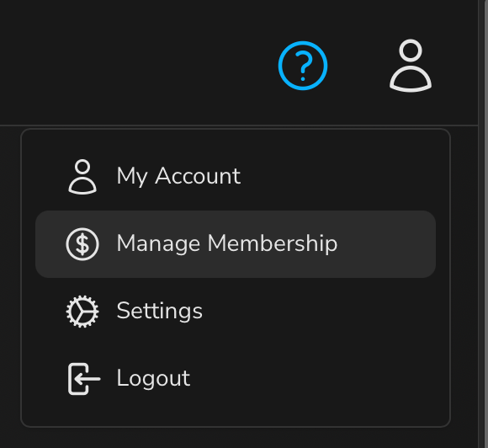
Task: Click the vertical scrollbar at right edge
Action: (483, 224)
